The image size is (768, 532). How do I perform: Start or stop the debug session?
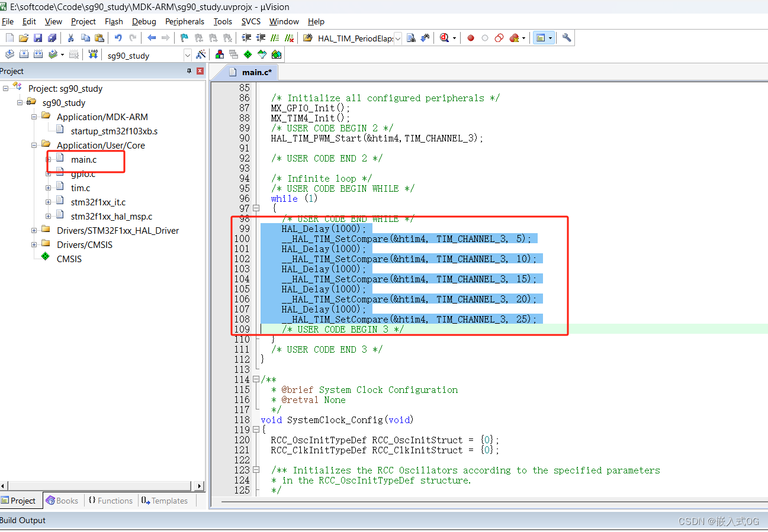(x=444, y=38)
